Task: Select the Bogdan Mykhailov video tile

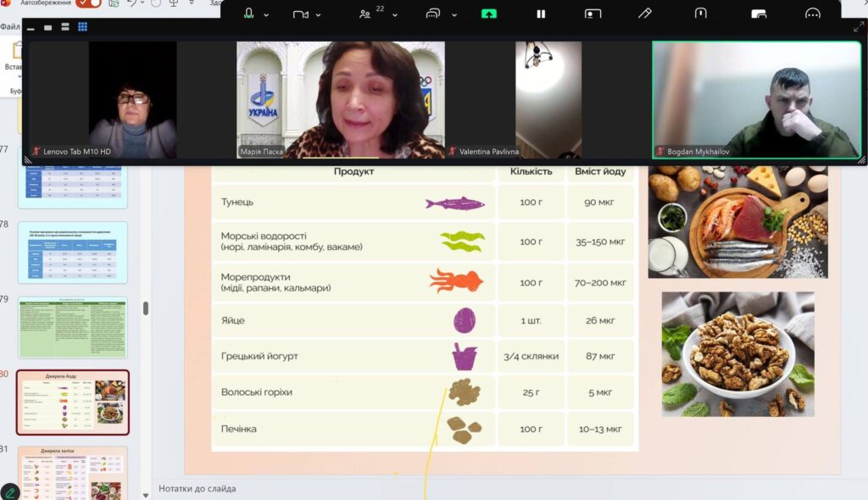Action: click(757, 100)
